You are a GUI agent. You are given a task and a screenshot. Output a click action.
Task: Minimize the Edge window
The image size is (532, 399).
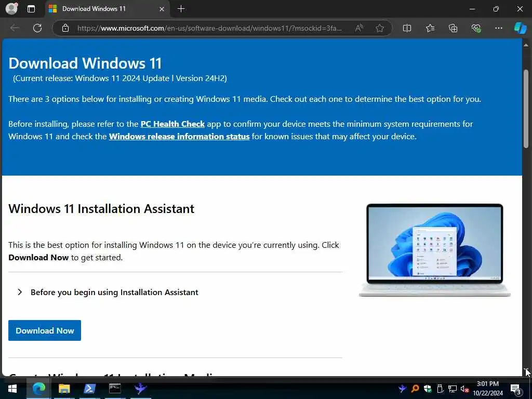(x=472, y=9)
